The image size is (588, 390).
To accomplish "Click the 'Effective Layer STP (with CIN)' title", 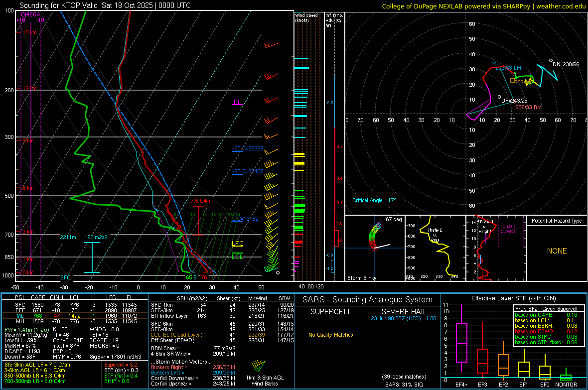I will point(513,298).
